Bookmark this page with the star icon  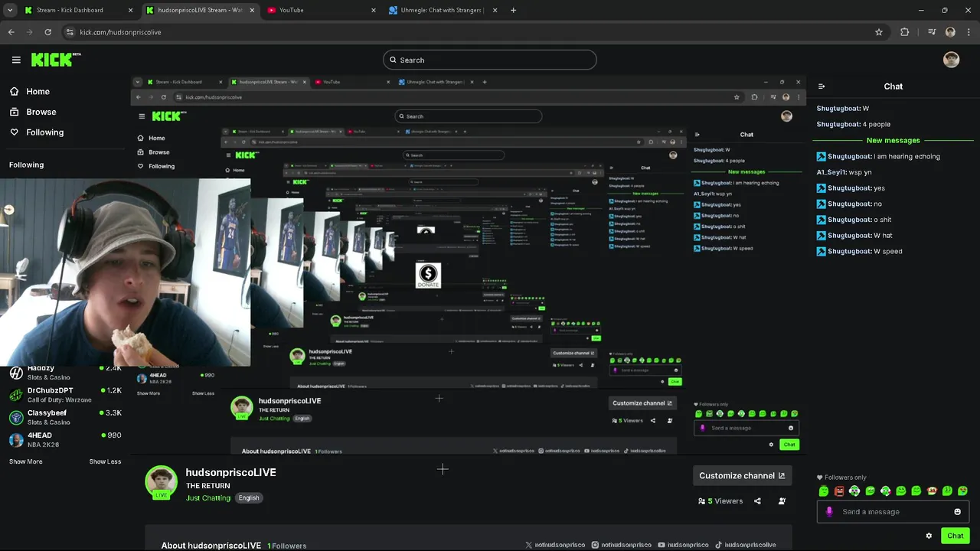point(879,32)
